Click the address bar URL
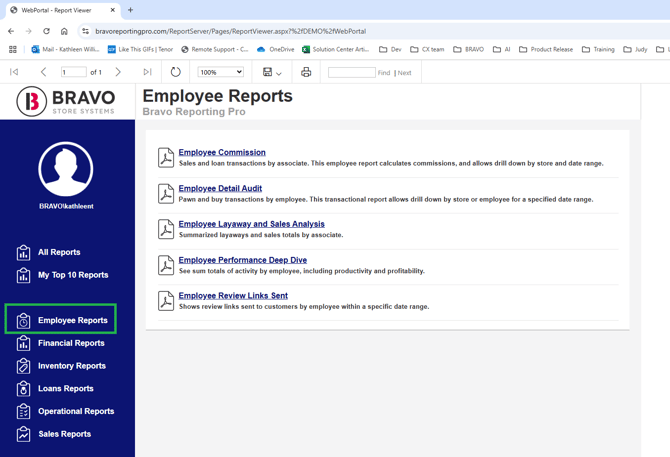The width and height of the screenshot is (670, 457). click(231, 31)
